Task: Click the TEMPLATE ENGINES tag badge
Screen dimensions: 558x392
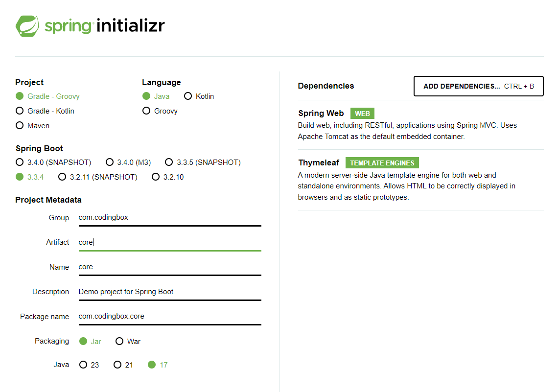Action: 382,163
